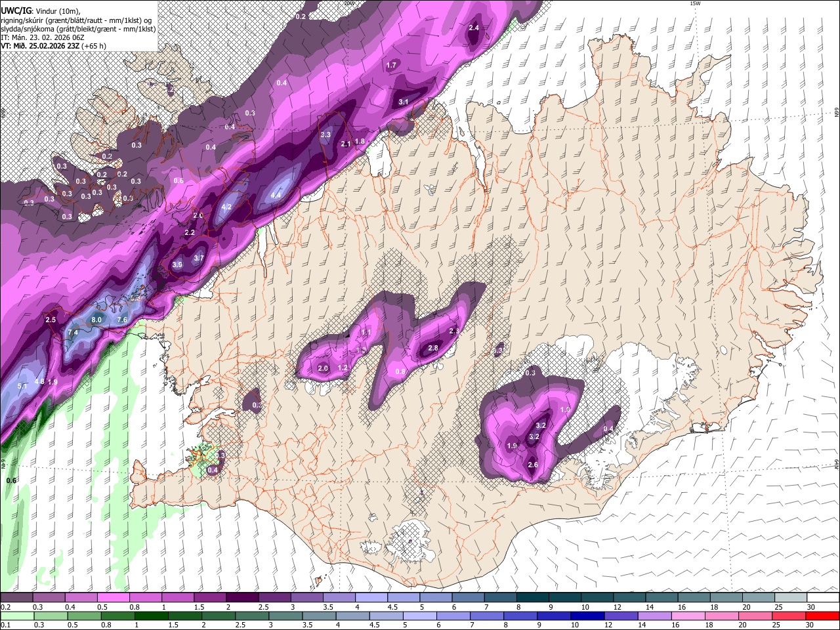Select the 3.9 precipitation value on the map

[177, 264]
